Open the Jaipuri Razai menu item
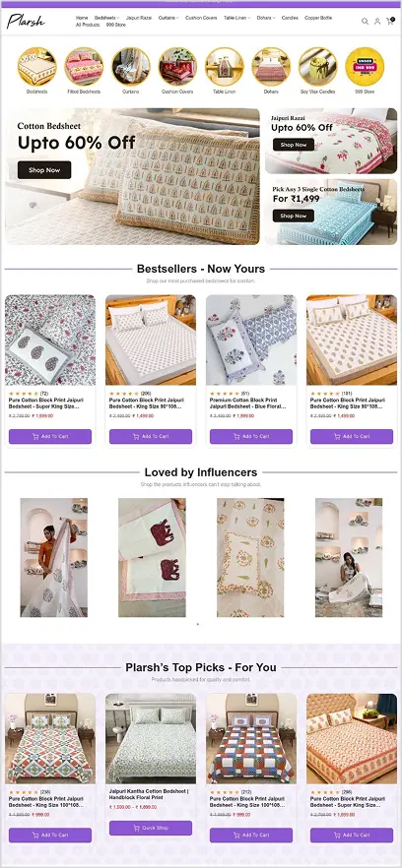This screenshot has height=868, width=402. click(139, 18)
